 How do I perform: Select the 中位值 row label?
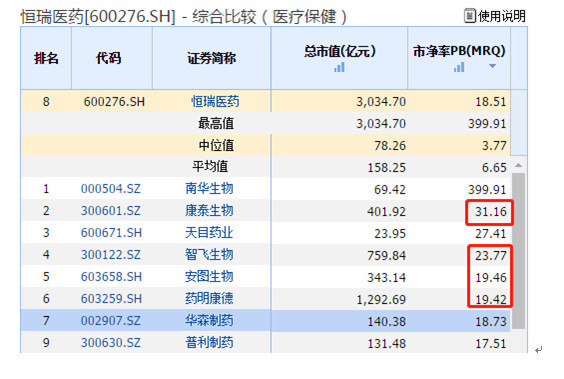(x=216, y=146)
